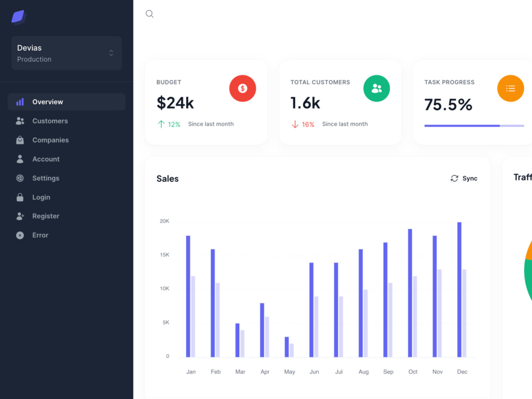Click the Sales chart title

coord(167,178)
